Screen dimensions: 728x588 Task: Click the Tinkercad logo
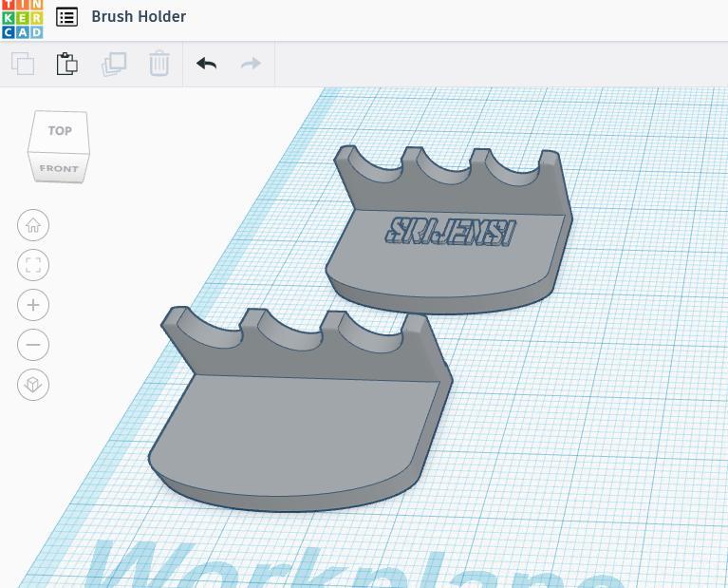[22, 19]
